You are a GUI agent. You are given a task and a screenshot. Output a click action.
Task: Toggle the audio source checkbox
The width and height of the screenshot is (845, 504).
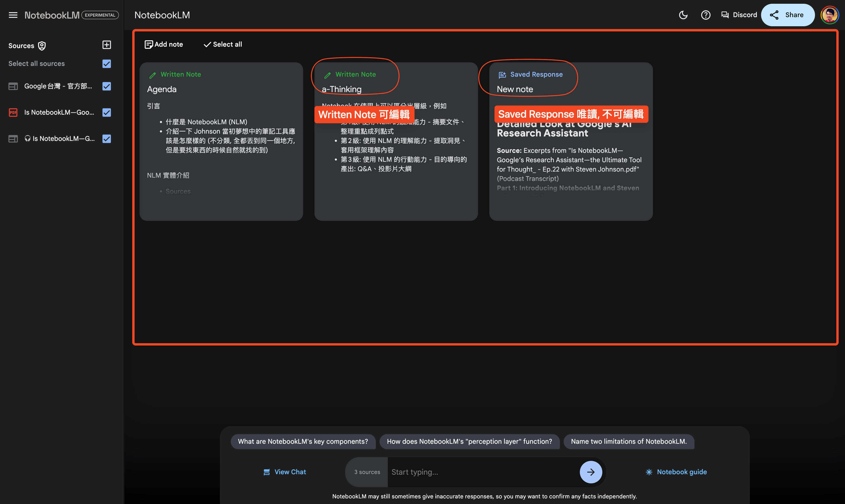pos(107,139)
